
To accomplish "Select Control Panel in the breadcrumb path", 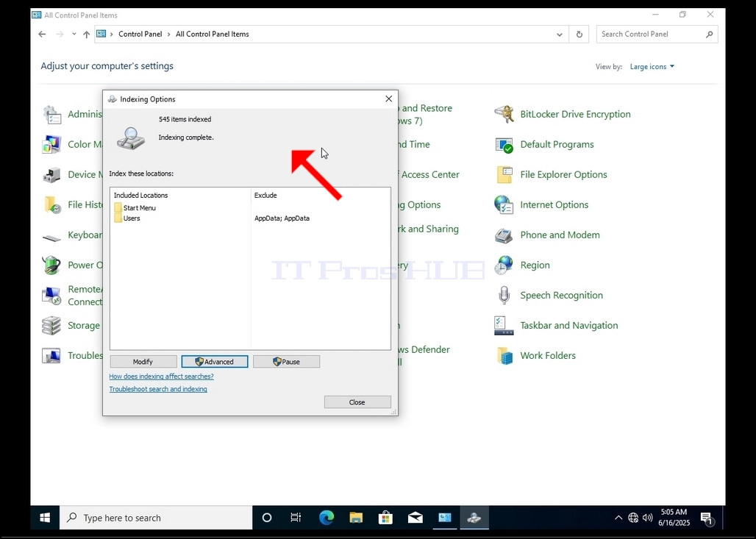I will click(x=140, y=35).
